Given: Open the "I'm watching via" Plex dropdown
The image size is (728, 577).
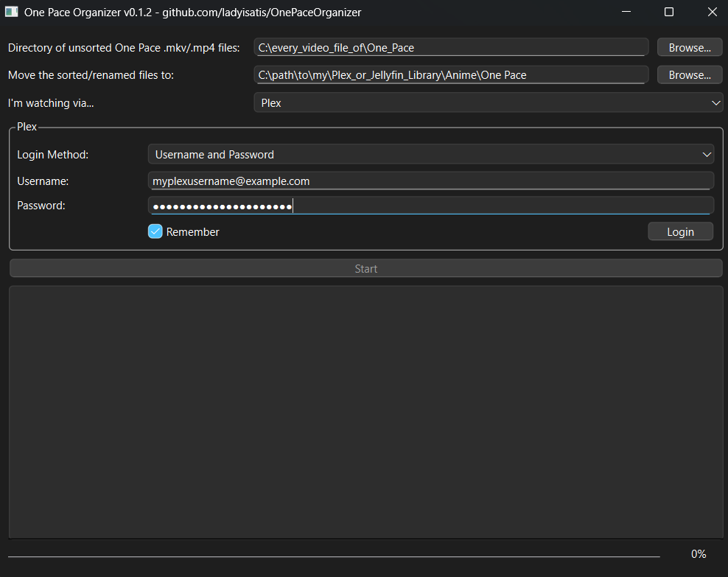Looking at the screenshot, I should (x=489, y=102).
